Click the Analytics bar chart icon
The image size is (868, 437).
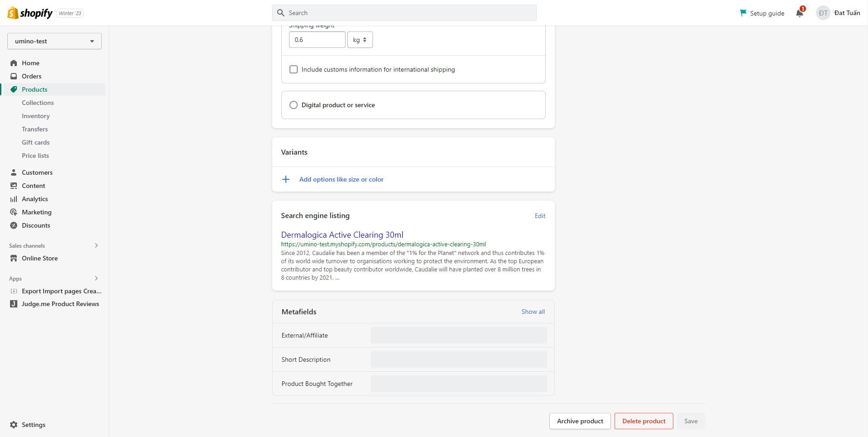[14, 199]
